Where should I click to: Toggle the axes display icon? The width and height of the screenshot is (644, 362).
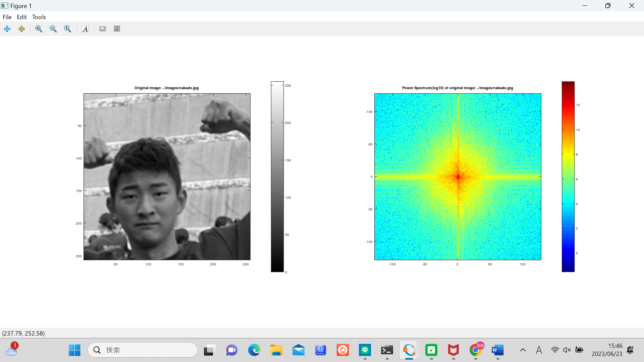click(103, 29)
